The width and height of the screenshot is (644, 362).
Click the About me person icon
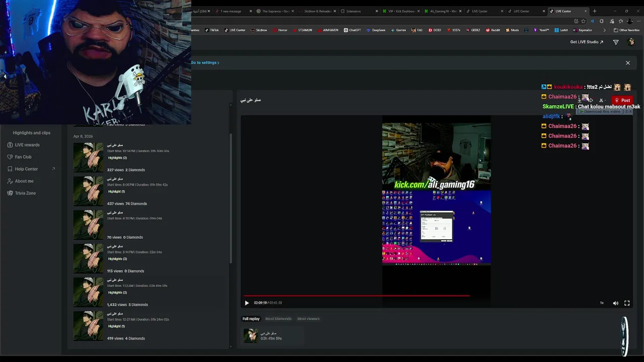click(x=10, y=181)
